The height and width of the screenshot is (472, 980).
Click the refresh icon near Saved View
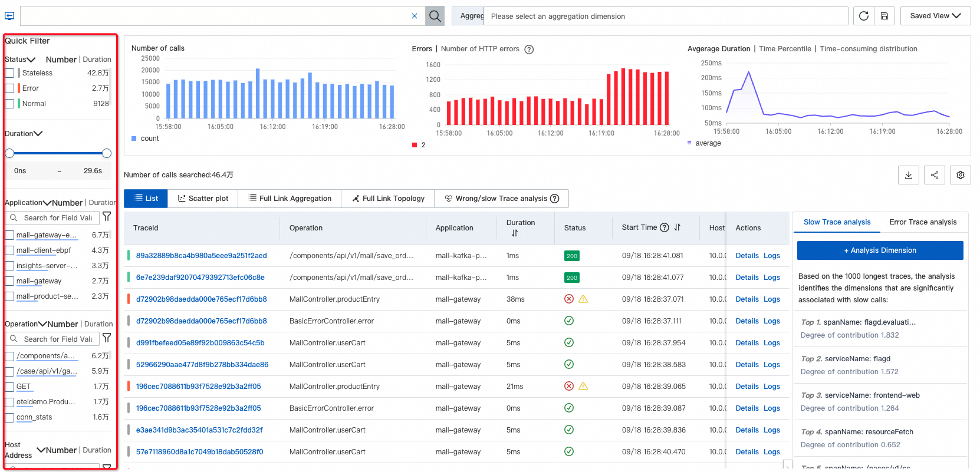click(864, 16)
